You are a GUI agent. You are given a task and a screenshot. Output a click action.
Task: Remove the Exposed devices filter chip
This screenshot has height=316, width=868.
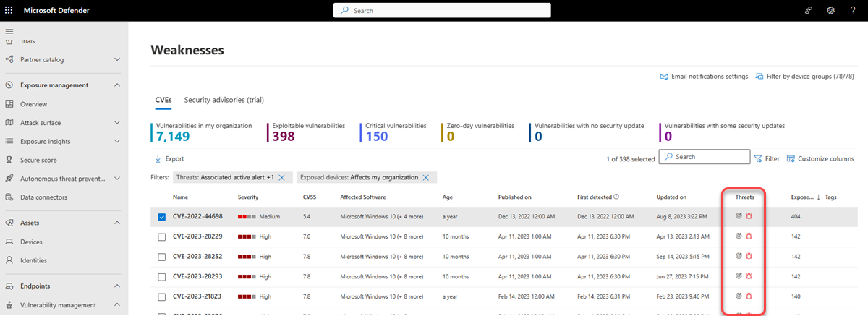click(x=426, y=177)
